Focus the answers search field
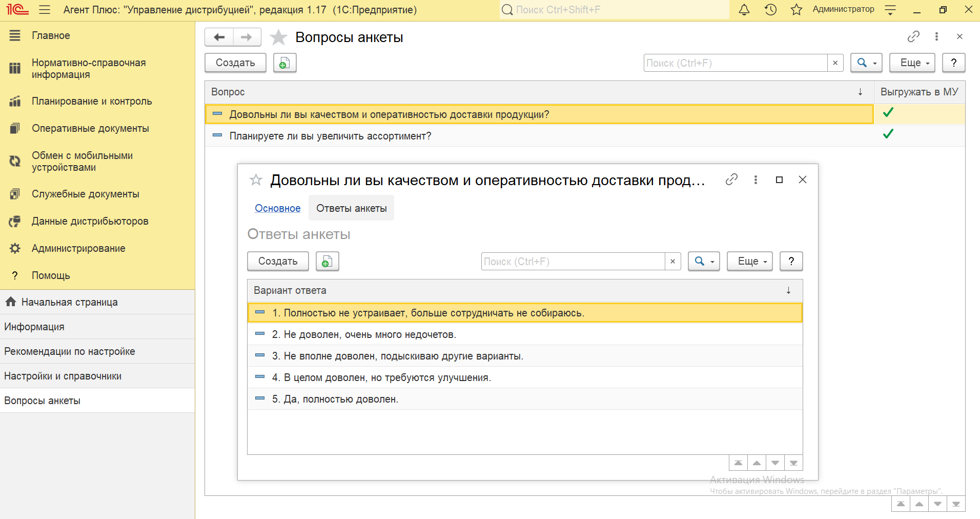Image resolution: width=980 pixels, height=519 pixels. [573, 261]
